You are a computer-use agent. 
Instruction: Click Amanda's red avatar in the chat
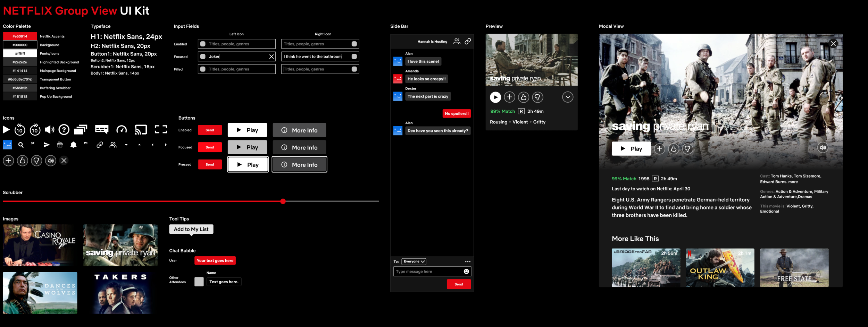[x=398, y=79]
